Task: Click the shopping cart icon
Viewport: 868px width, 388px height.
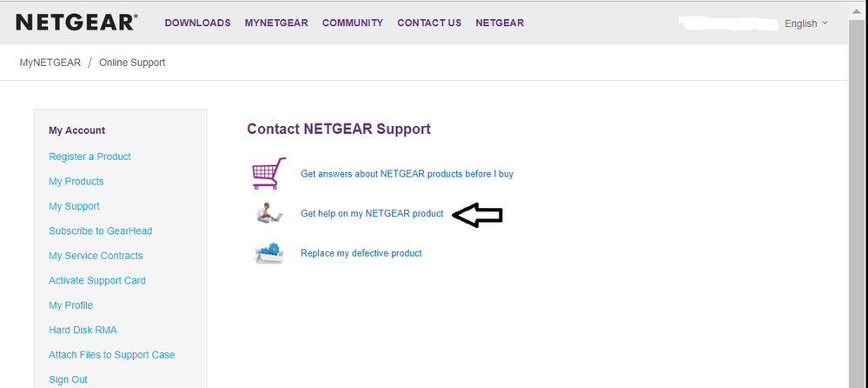Action: [269, 173]
